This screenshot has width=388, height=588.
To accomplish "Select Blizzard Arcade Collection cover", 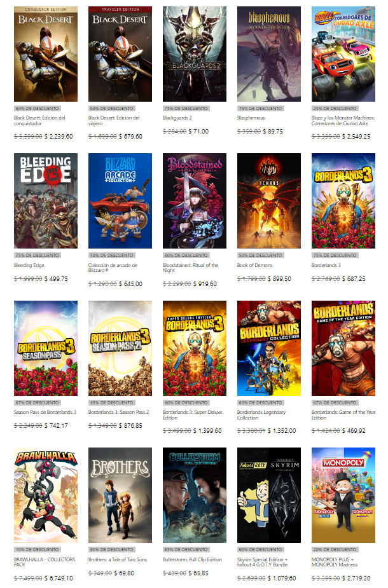I will (x=120, y=201).
